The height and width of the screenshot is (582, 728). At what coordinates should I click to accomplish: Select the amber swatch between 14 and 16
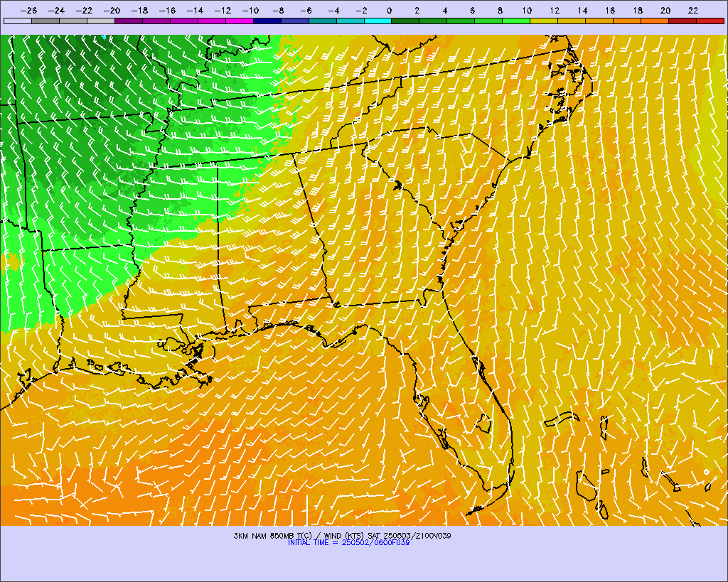[x=599, y=21]
